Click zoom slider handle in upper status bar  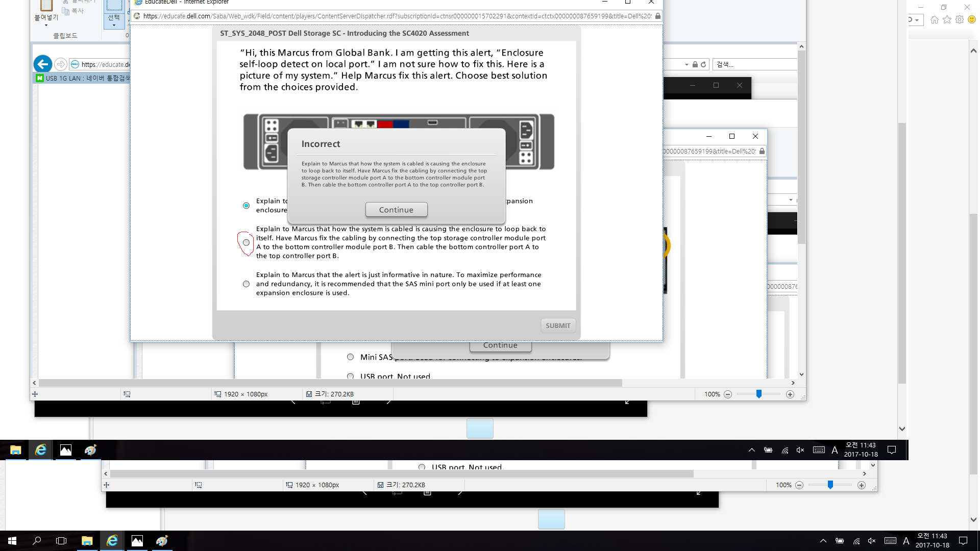[759, 394]
